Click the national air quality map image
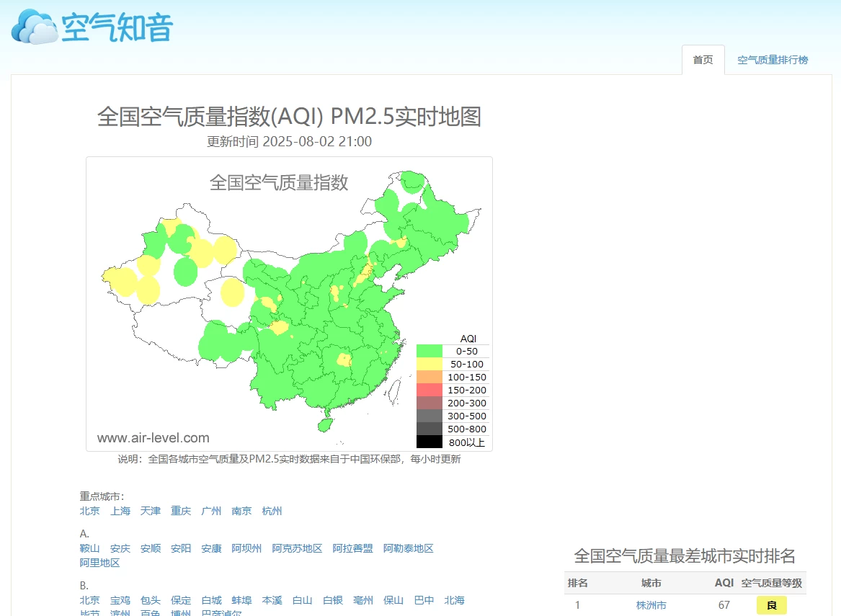The height and width of the screenshot is (616, 841). tap(289, 303)
